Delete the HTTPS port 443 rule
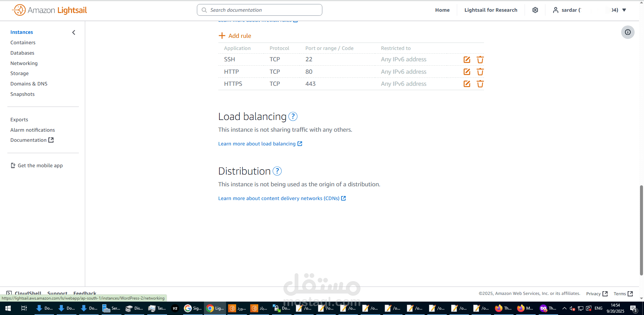This screenshot has width=644, height=315. tap(480, 84)
